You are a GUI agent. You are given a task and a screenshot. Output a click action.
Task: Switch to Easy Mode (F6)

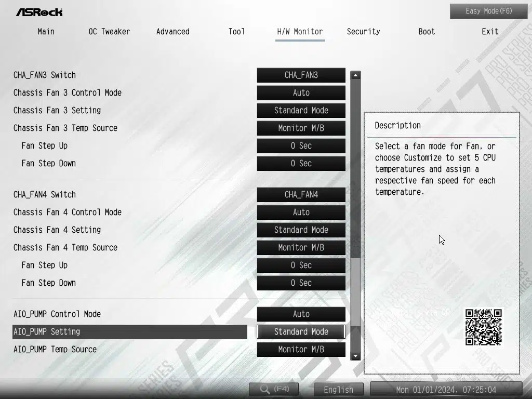tap(488, 11)
